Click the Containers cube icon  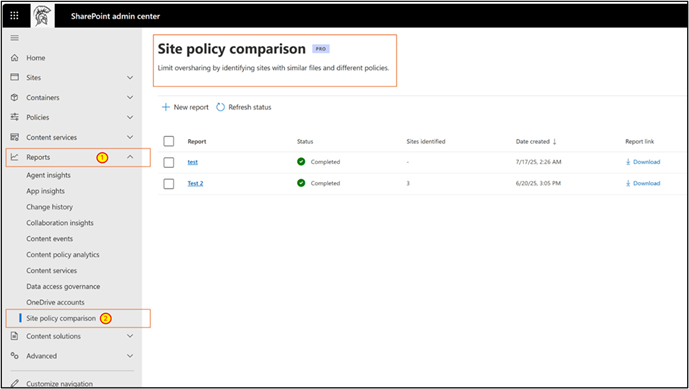tap(15, 97)
